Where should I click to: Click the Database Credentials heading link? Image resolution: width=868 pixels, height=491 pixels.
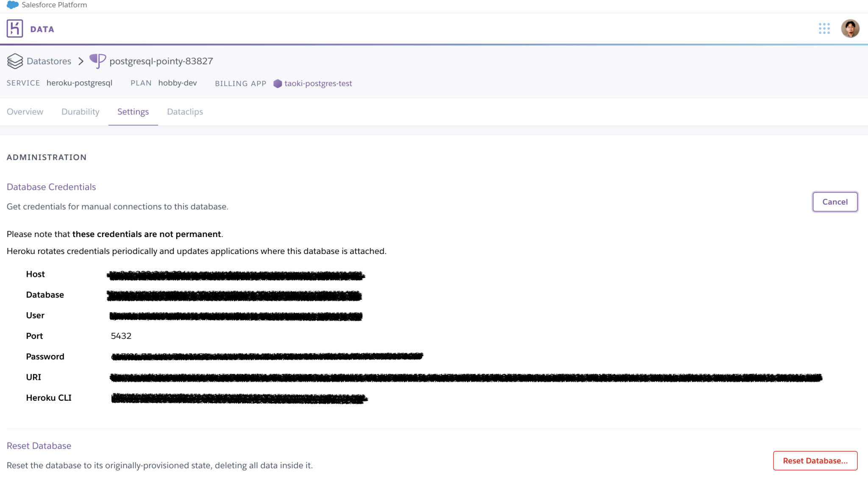tap(51, 187)
